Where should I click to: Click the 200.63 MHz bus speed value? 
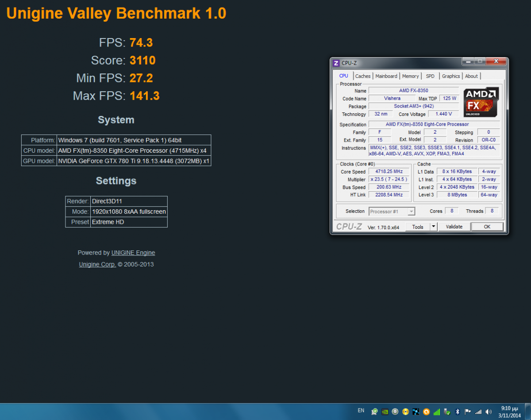pyautogui.click(x=389, y=187)
